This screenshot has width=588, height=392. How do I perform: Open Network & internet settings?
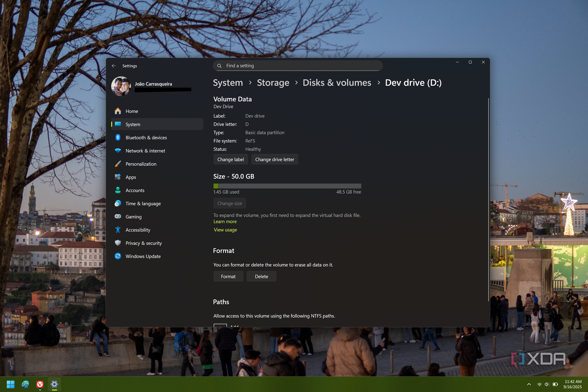point(145,150)
